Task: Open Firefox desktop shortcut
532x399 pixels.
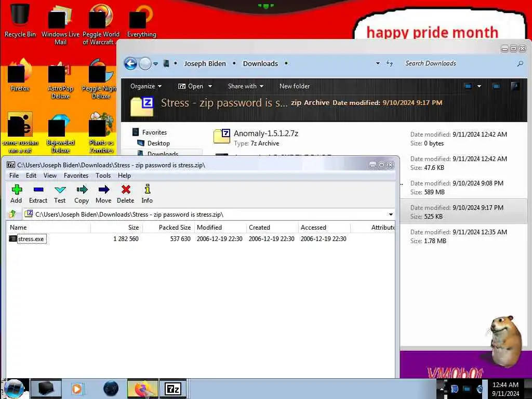Action: point(20,75)
